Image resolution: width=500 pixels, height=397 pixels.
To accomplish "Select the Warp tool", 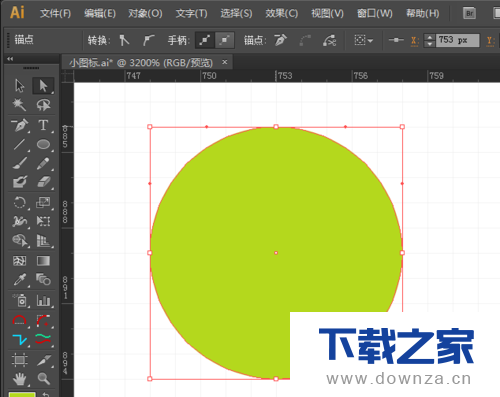I will 20,221.
